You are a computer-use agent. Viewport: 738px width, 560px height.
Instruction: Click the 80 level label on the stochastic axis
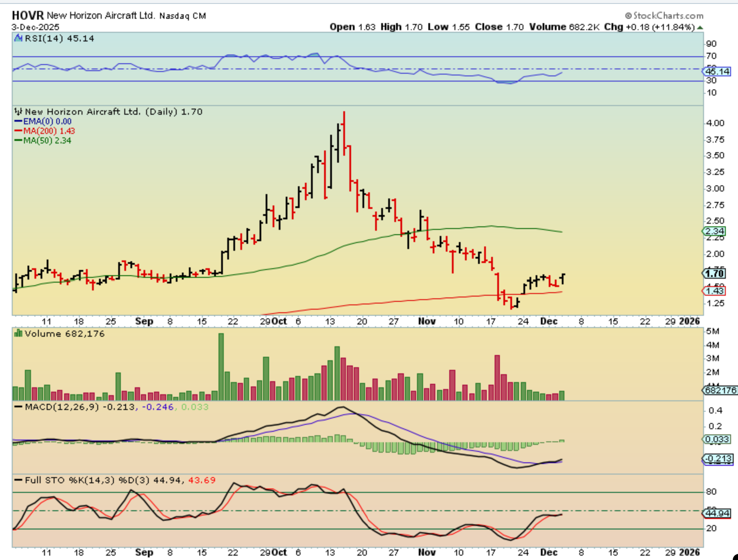[712, 492]
